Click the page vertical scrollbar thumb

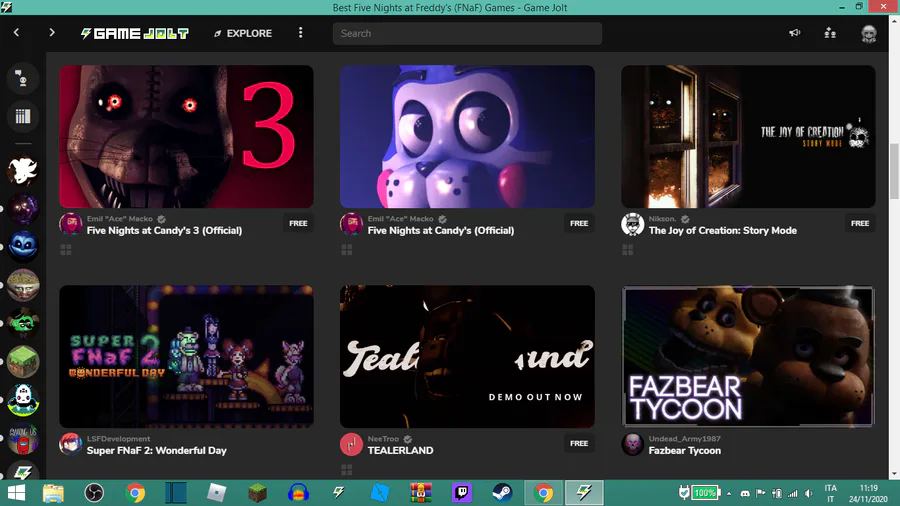pos(894,171)
